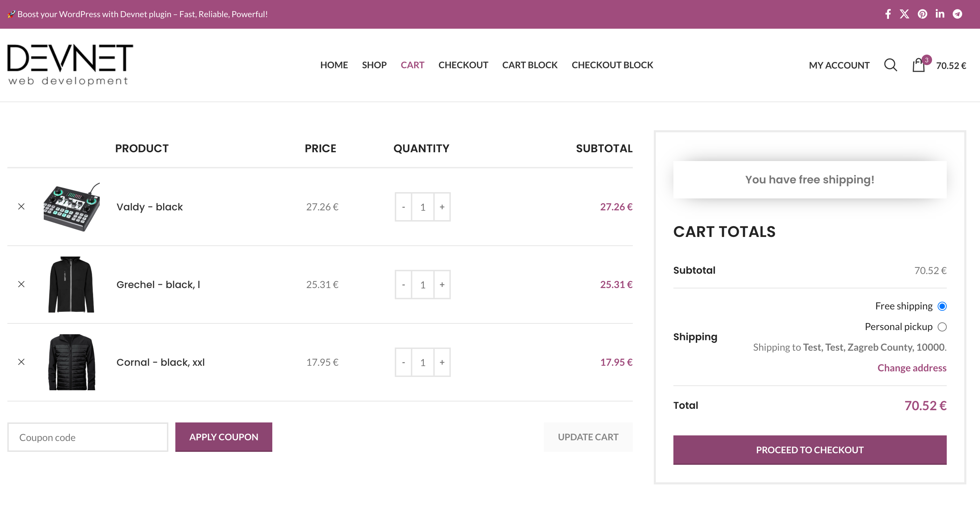Open the X (Twitter) social icon
980x525 pixels.
tap(904, 14)
